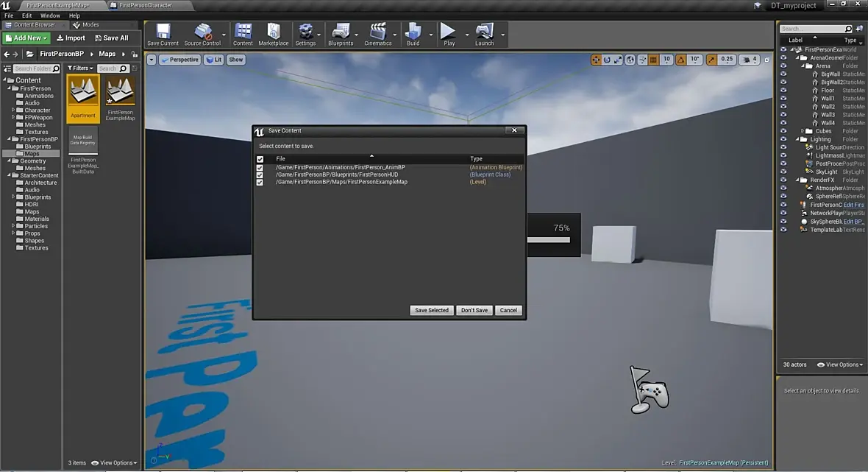Click the Play toolbar icon

point(449,35)
